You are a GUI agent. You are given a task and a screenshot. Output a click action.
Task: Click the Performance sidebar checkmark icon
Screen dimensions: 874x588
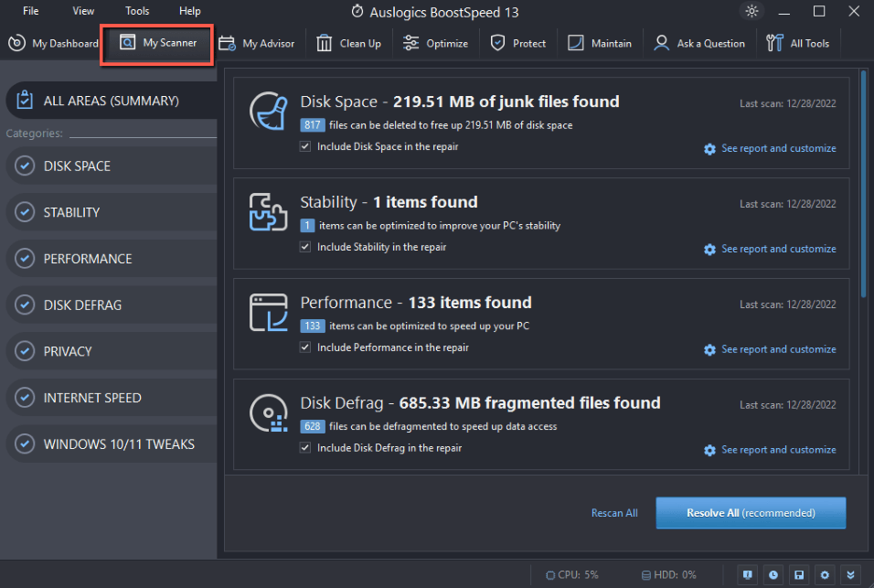(25, 258)
